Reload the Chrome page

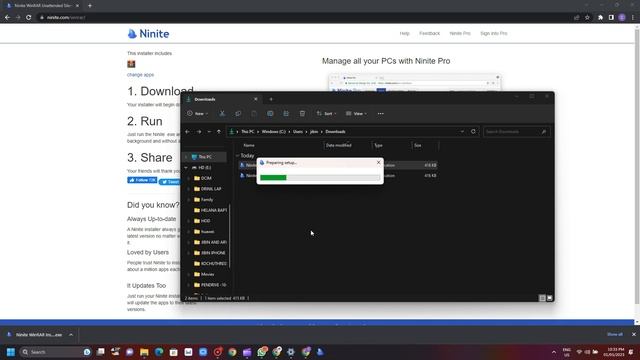pos(29,18)
